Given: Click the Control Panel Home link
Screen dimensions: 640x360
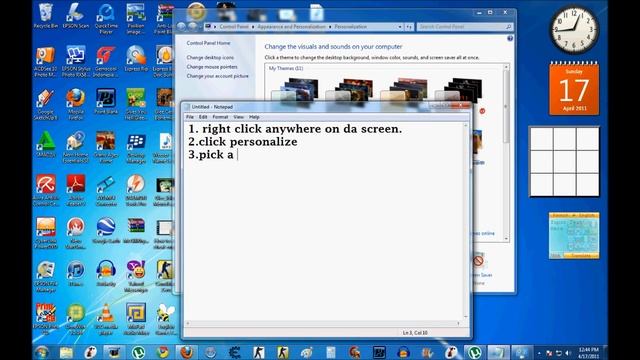Looking at the screenshot, I should 208,43.
